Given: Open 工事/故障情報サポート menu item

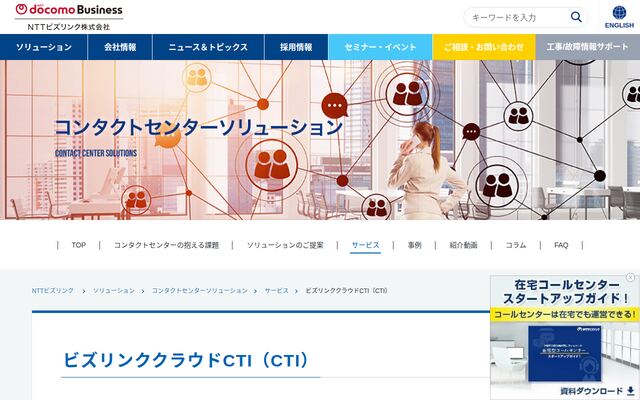Looking at the screenshot, I should [588, 47].
